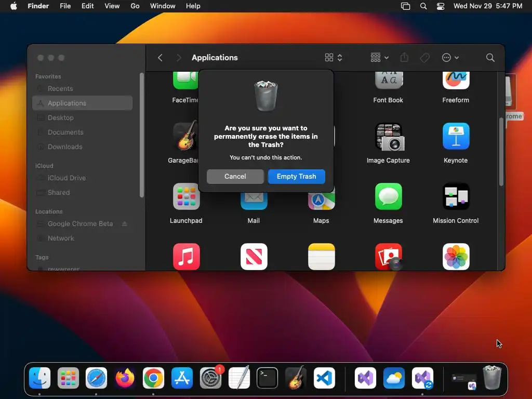Screen dimensions: 532x399
Task: Select Documents in the sidebar
Action: point(83,132)
